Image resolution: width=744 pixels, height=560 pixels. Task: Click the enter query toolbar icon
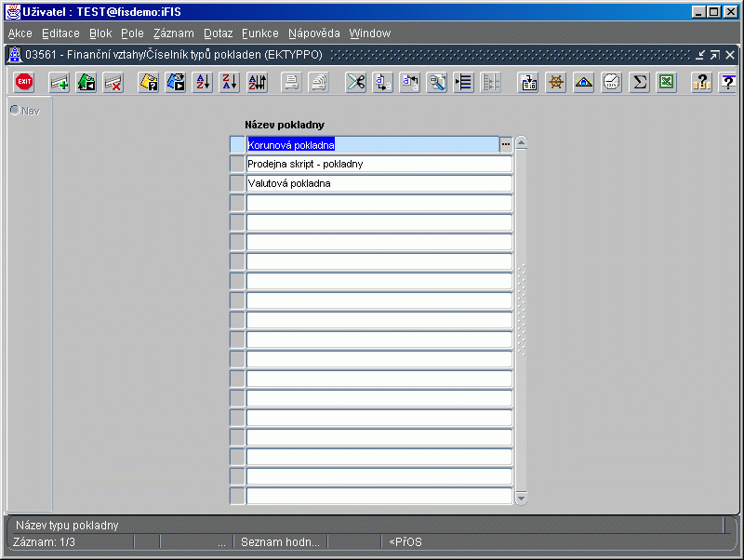pyautogui.click(x=149, y=82)
